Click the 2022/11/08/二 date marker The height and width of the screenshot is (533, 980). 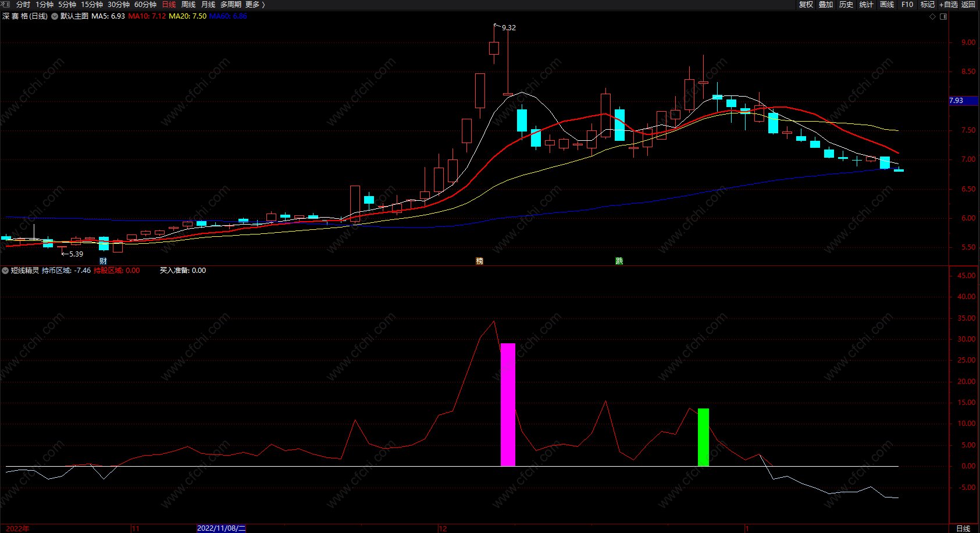point(221,528)
